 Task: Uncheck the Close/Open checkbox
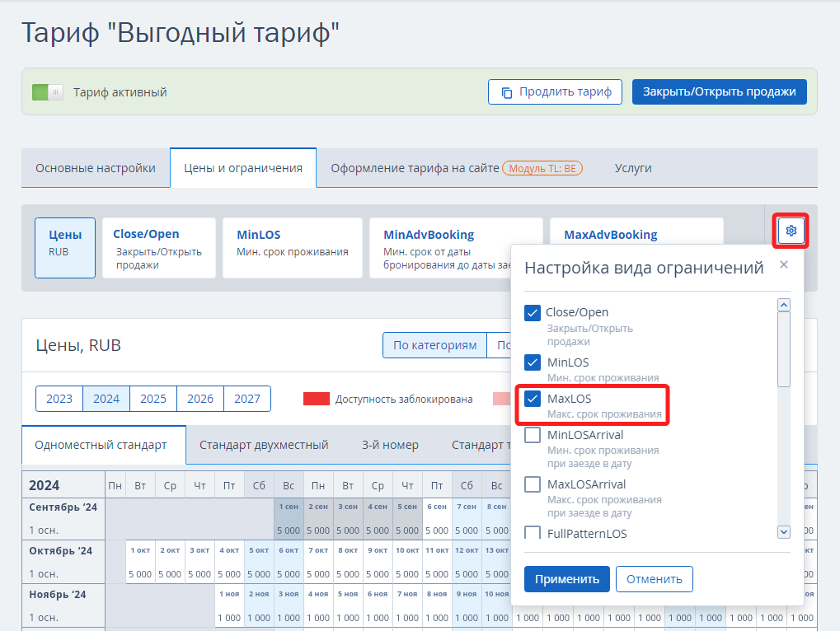[x=533, y=313]
